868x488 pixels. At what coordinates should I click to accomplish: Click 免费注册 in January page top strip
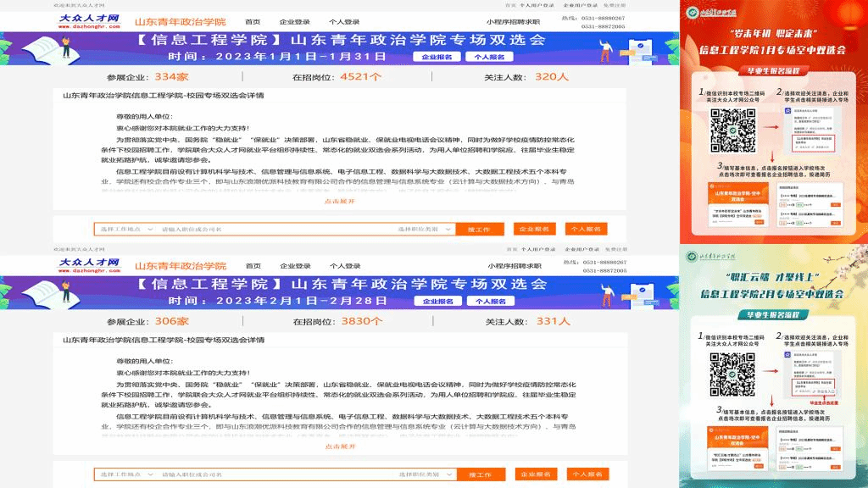615,5
